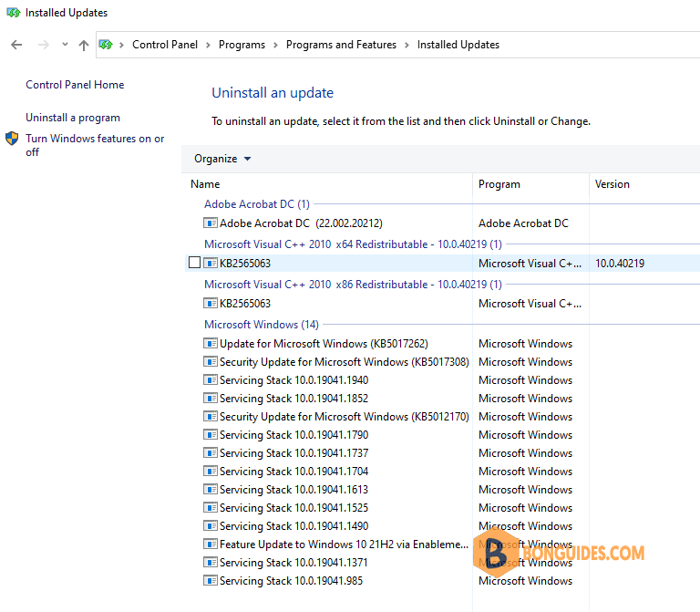The image size is (700, 612).
Task: Click icon of Servicing Stack 10.0.19041.1940
Action: (x=211, y=379)
